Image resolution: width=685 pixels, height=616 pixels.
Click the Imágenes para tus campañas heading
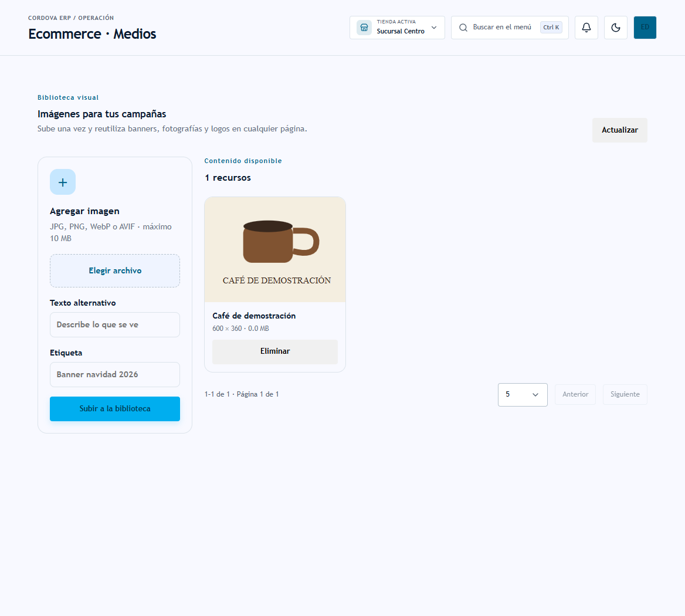coord(102,114)
